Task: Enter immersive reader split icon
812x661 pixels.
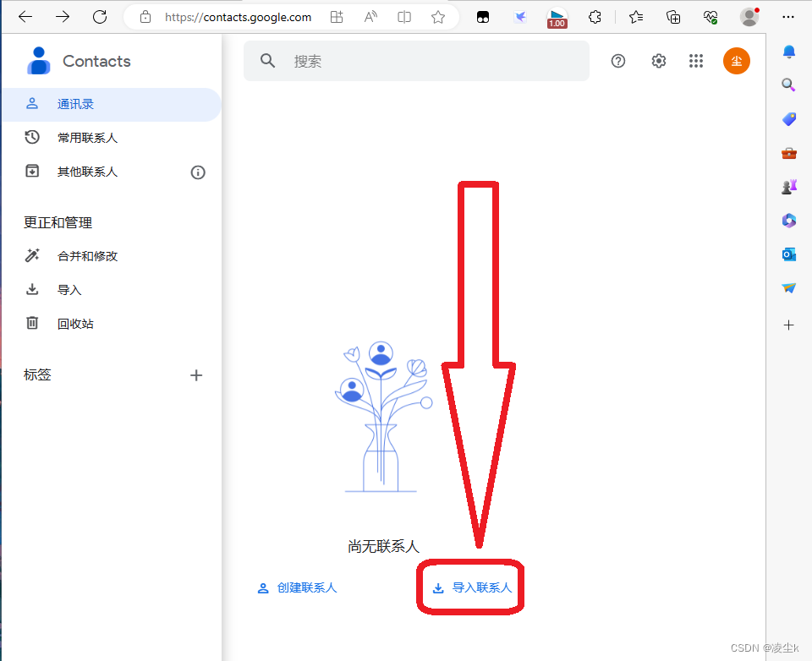Action: point(404,17)
